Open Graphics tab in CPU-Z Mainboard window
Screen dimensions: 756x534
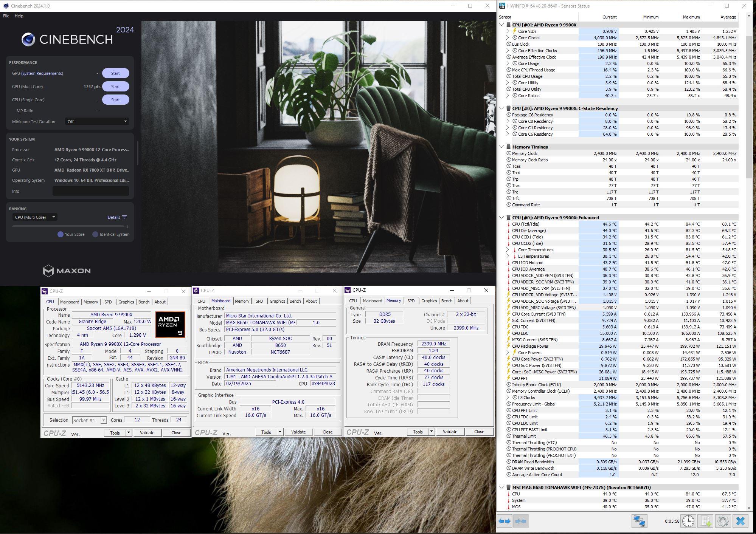click(278, 301)
